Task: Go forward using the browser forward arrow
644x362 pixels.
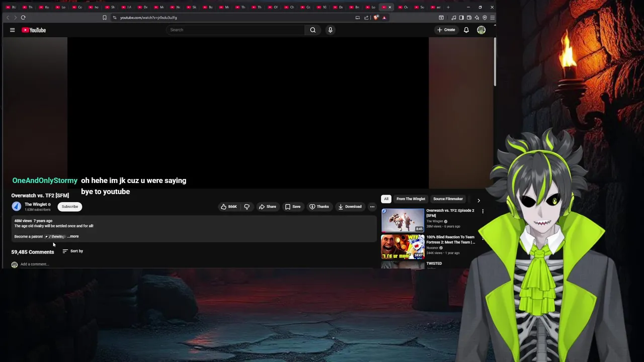Action: point(15,18)
